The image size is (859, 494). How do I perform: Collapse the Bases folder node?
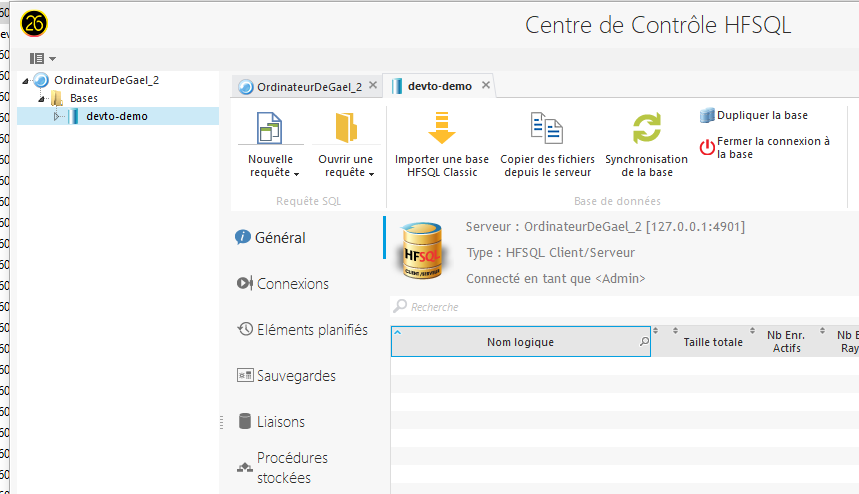41,99
